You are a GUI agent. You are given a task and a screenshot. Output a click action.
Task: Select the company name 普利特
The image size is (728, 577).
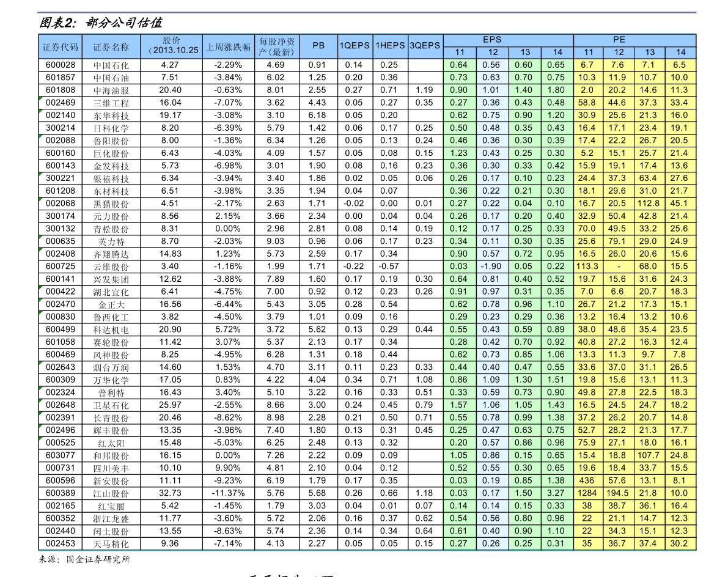(x=111, y=392)
